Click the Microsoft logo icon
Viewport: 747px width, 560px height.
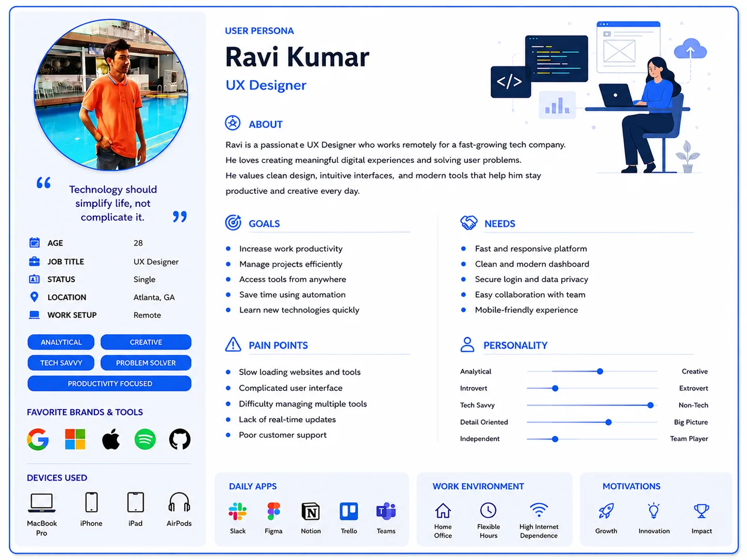tap(75, 439)
